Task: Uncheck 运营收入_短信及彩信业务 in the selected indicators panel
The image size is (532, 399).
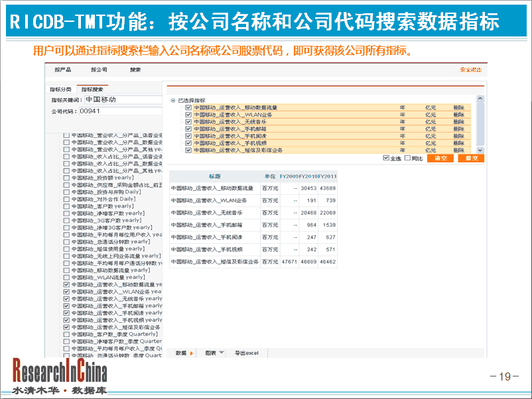Action: click(188, 150)
